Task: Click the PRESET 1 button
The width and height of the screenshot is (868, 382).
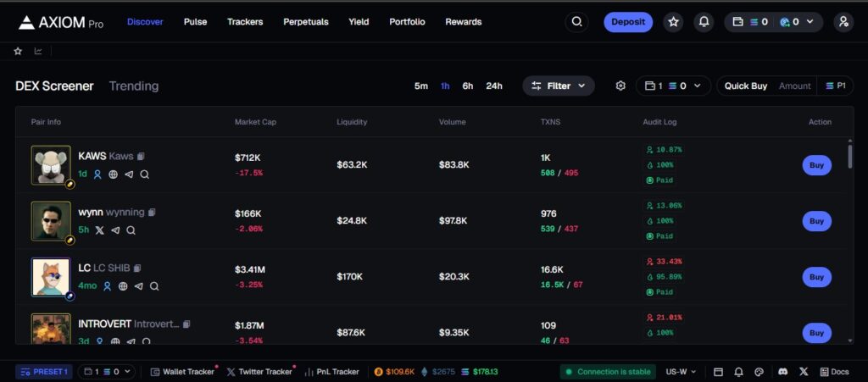Action: tap(44, 372)
